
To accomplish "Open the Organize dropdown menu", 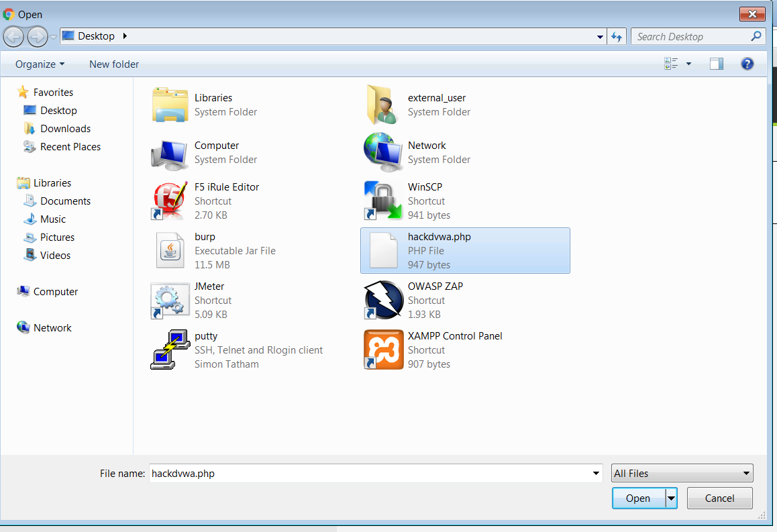I will (40, 64).
